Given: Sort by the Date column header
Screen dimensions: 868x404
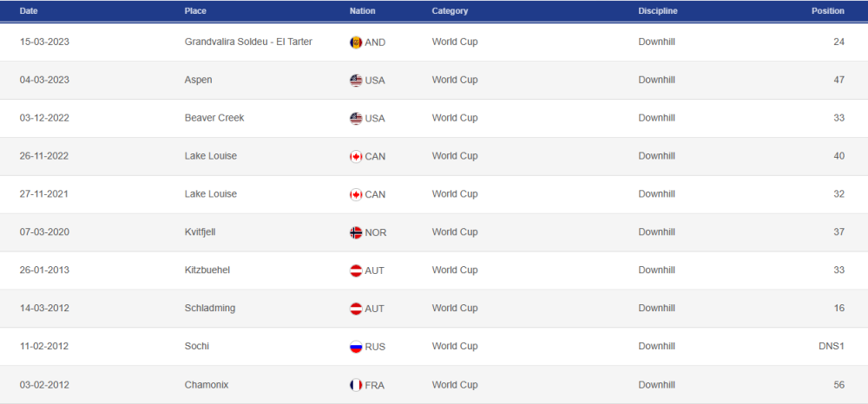Looking at the screenshot, I should [x=29, y=11].
